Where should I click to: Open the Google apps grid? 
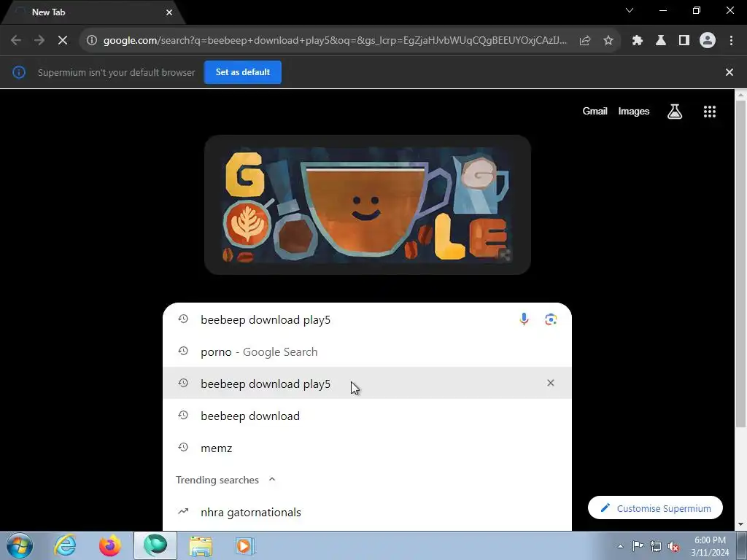tap(710, 112)
